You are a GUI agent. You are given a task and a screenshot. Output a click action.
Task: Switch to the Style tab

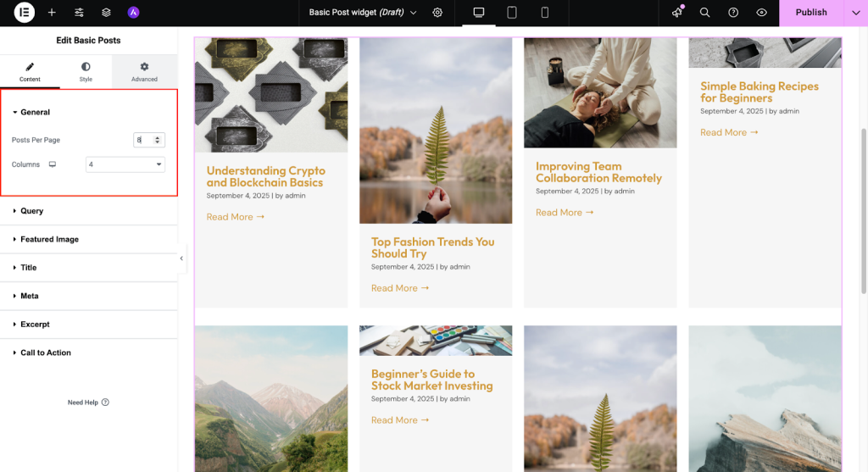(x=86, y=72)
